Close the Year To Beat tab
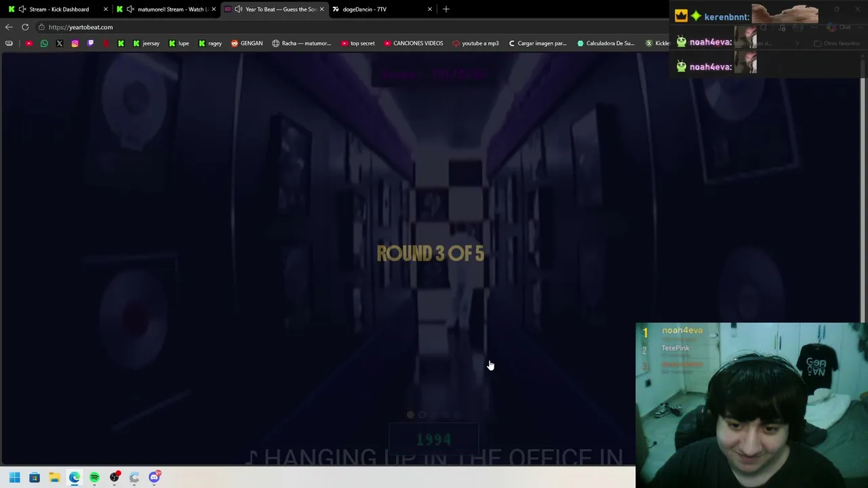The image size is (868, 488). point(321,9)
